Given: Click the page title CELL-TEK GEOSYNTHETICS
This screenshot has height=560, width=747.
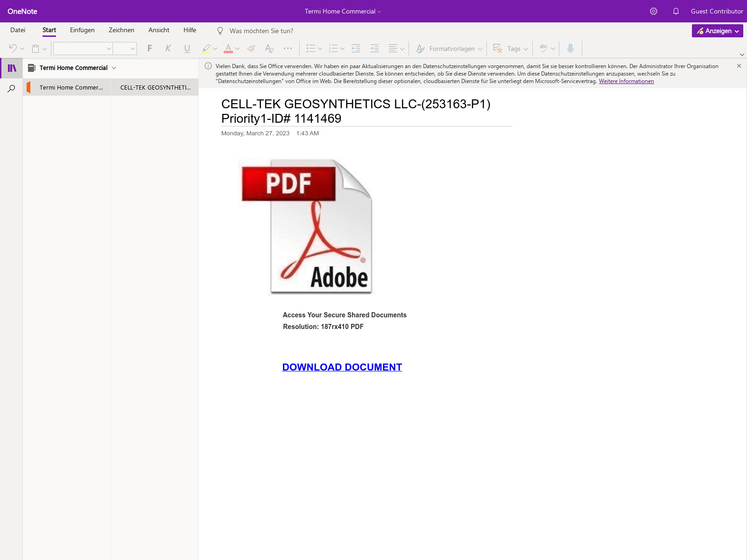Looking at the screenshot, I should [356, 111].
